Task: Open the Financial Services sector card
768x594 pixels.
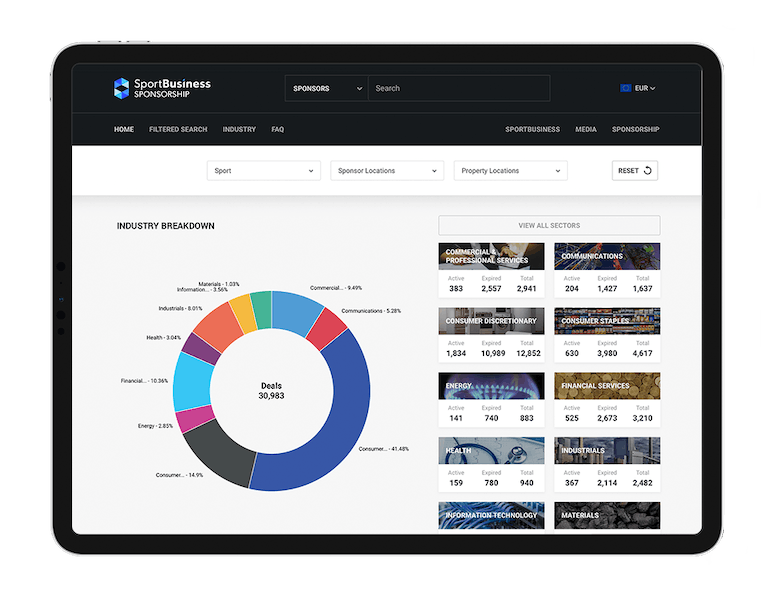Action: [x=607, y=400]
